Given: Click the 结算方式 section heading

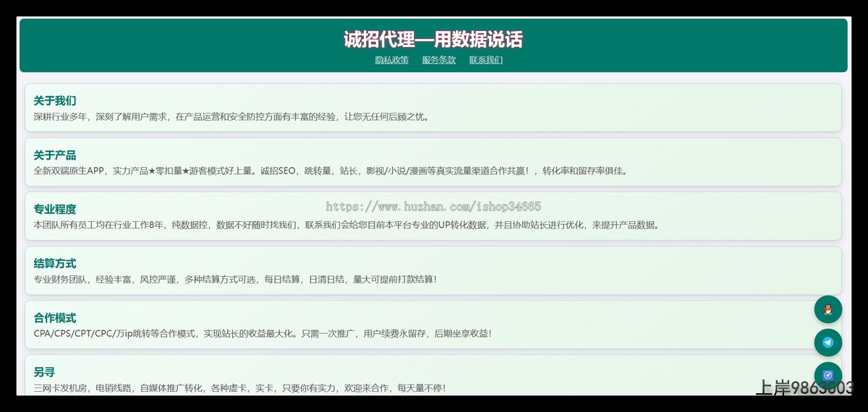Looking at the screenshot, I should click(x=54, y=264).
